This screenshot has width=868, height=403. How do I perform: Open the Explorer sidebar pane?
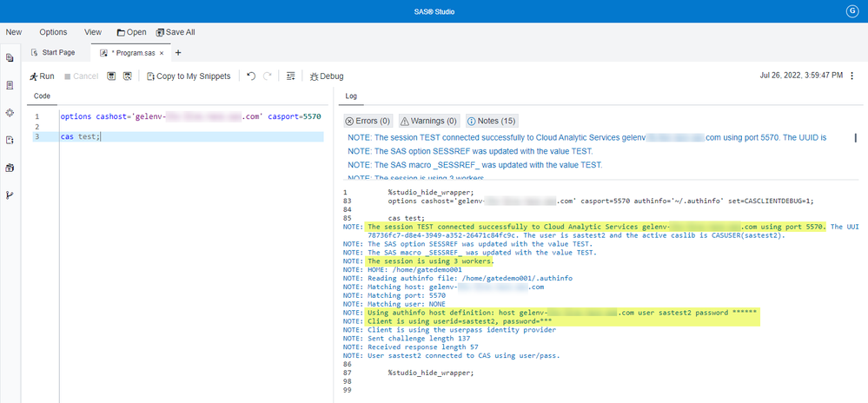10,57
